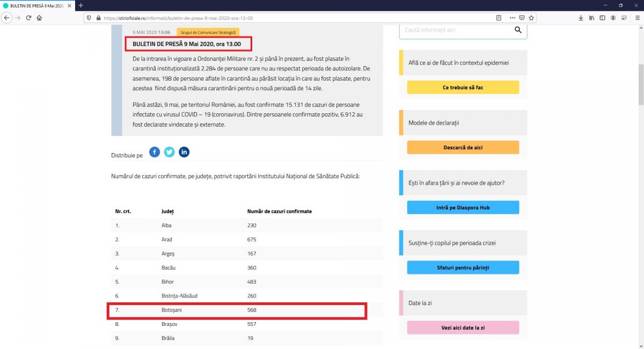Toggle reader view in address bar

[x=499, y=18]
